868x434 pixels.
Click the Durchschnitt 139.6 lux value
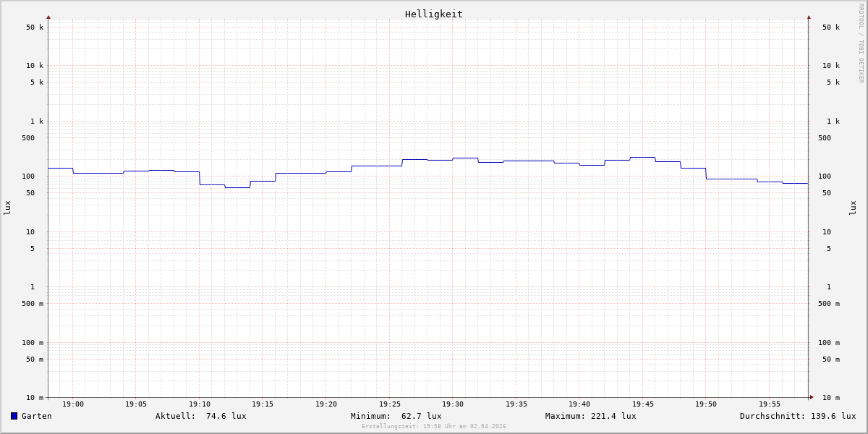pyautogui.click(x=797, y=416)
